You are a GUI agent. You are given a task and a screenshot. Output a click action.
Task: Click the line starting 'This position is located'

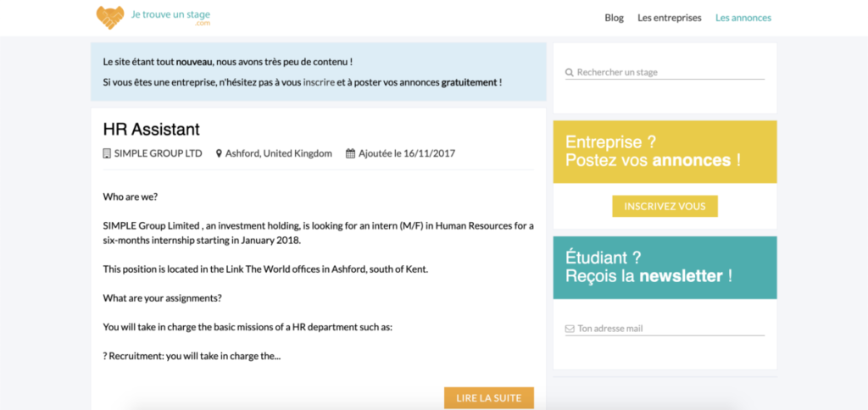(265, 269)
